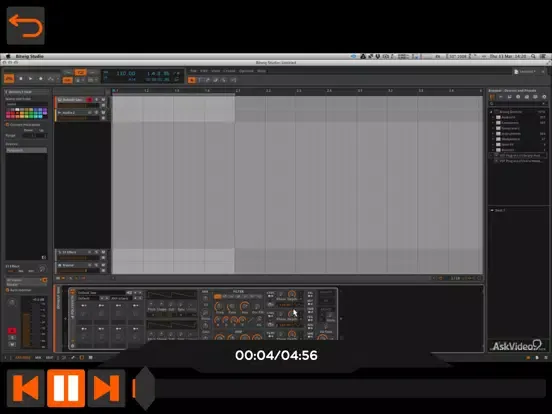Mute the Audio 2 track

[x=104, y=113]
